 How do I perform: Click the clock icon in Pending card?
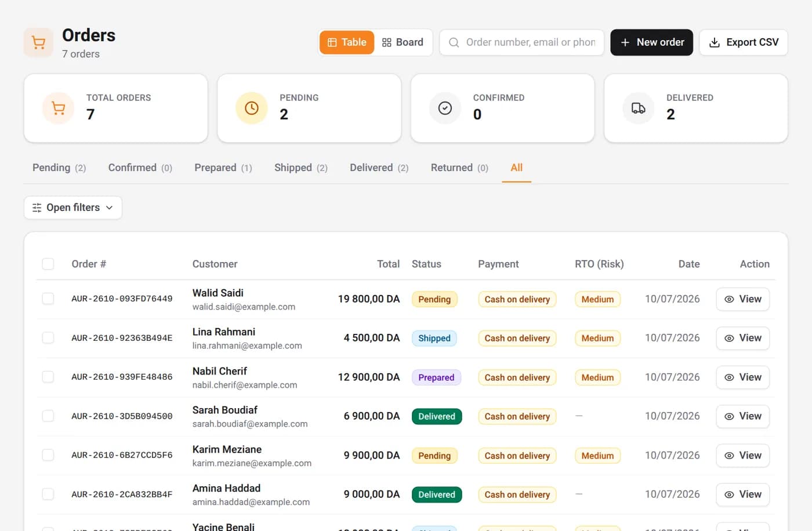pos(252,108)
